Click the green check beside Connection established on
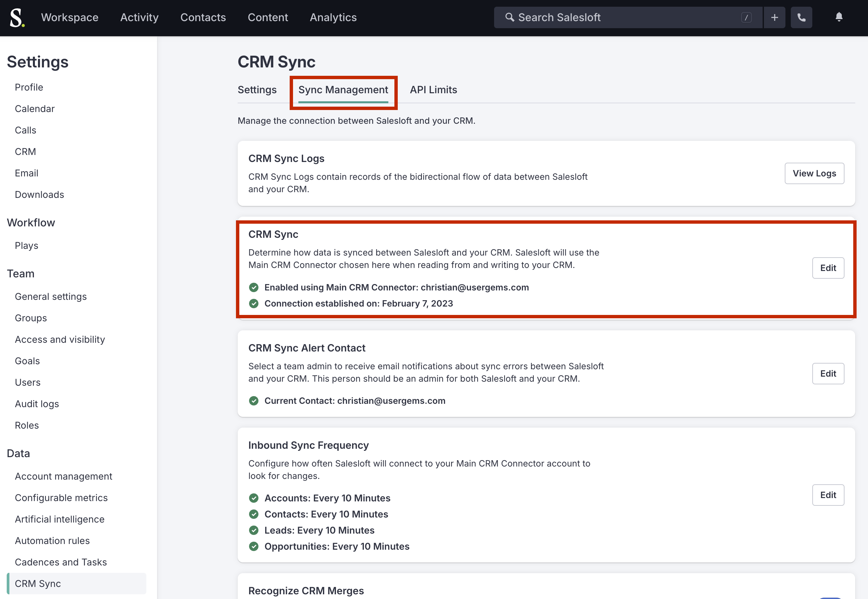The height and width of the screenshot is (599, 868). [x=253, y=304]
